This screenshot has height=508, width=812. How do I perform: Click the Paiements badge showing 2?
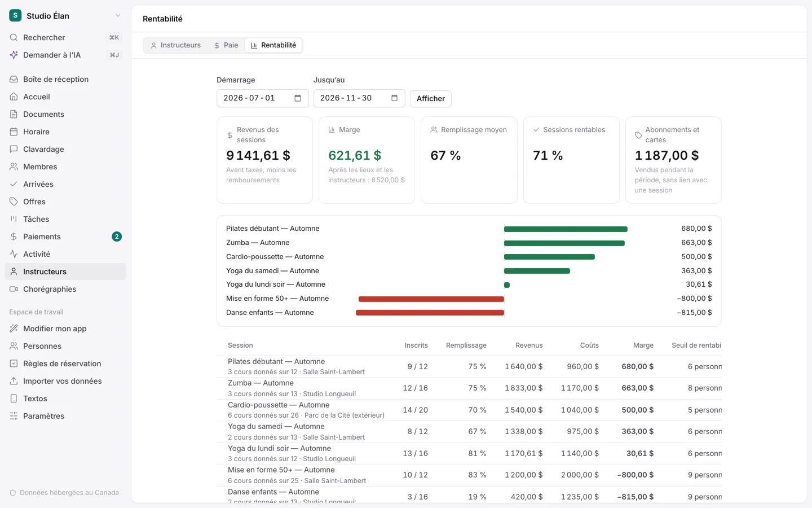(117, 237)
